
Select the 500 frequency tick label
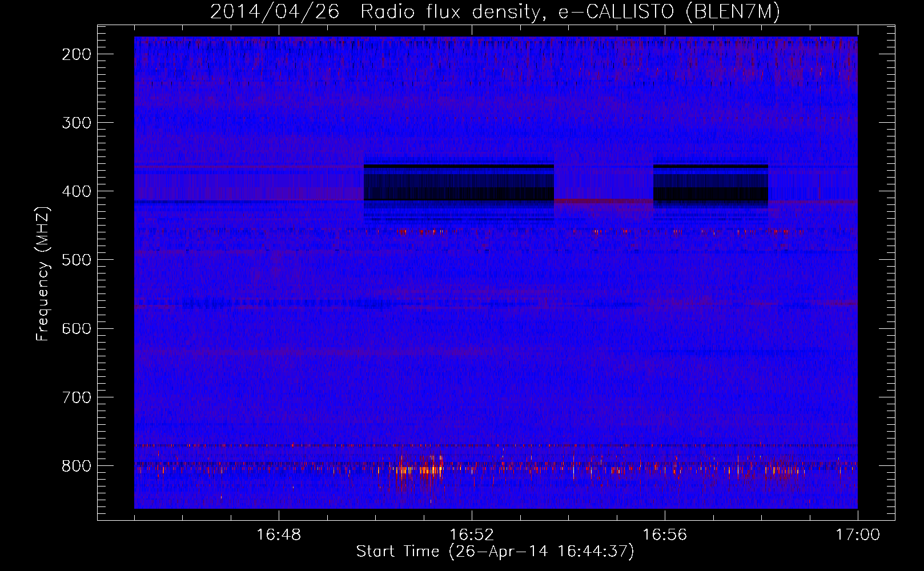[77, 260]
